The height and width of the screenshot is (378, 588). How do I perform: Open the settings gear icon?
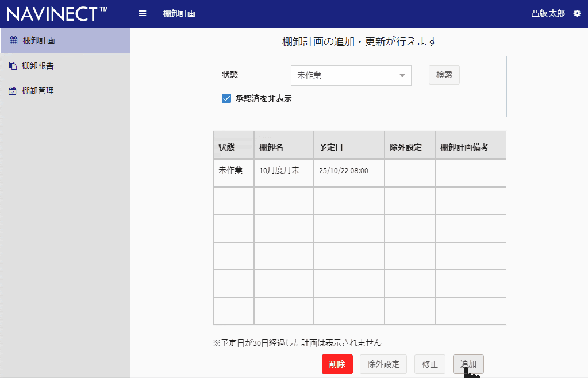577,13
